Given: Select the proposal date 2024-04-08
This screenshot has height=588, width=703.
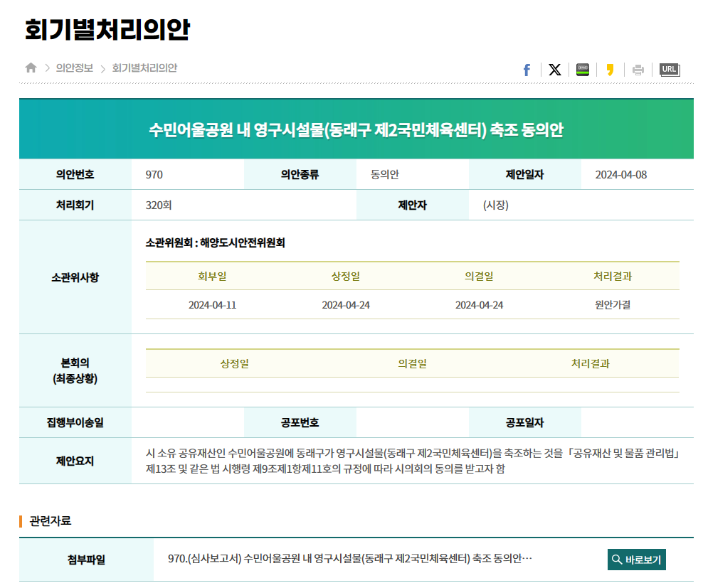Looking at the screenshot, I should click(621, 175).
